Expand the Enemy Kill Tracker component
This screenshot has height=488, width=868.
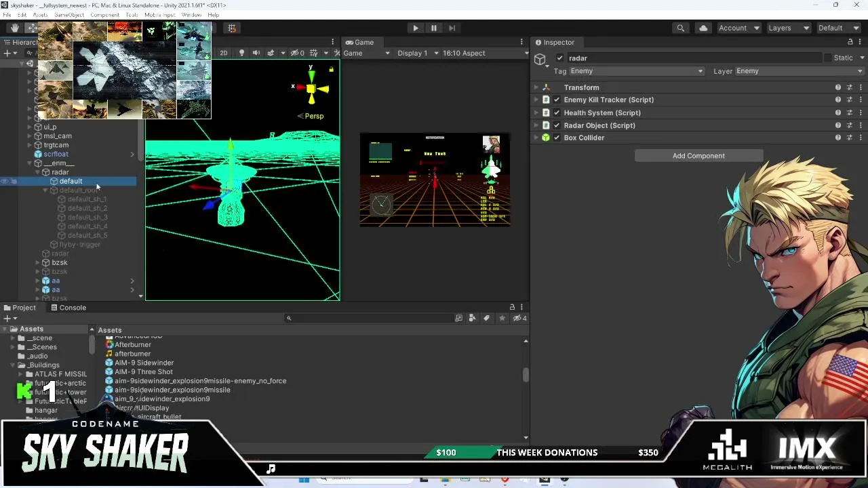click(536, 100)
